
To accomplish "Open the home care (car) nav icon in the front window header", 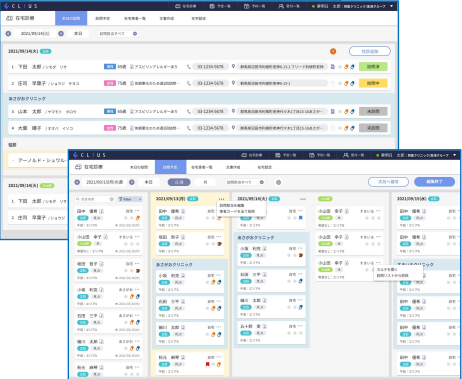I will pyautogui.click(x=244, y=155).
